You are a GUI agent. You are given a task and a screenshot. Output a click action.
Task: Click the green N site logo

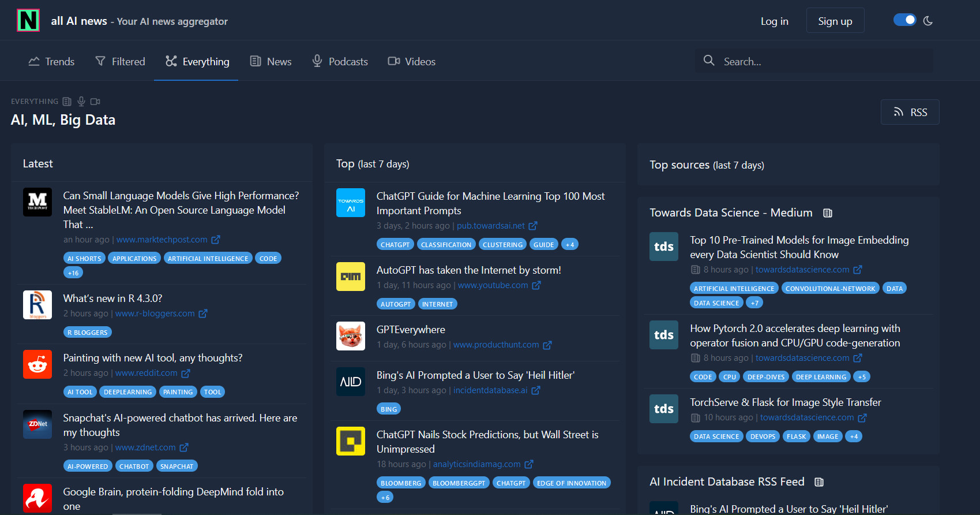(28, 20)
